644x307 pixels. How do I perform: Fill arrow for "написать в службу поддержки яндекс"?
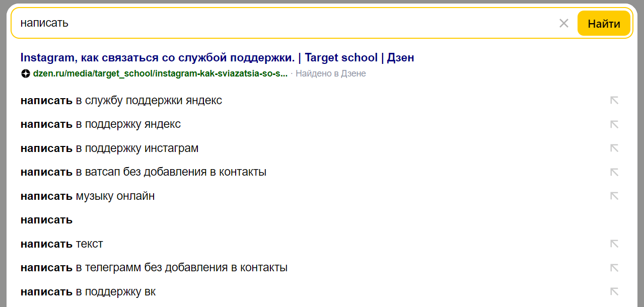[614, 100]
